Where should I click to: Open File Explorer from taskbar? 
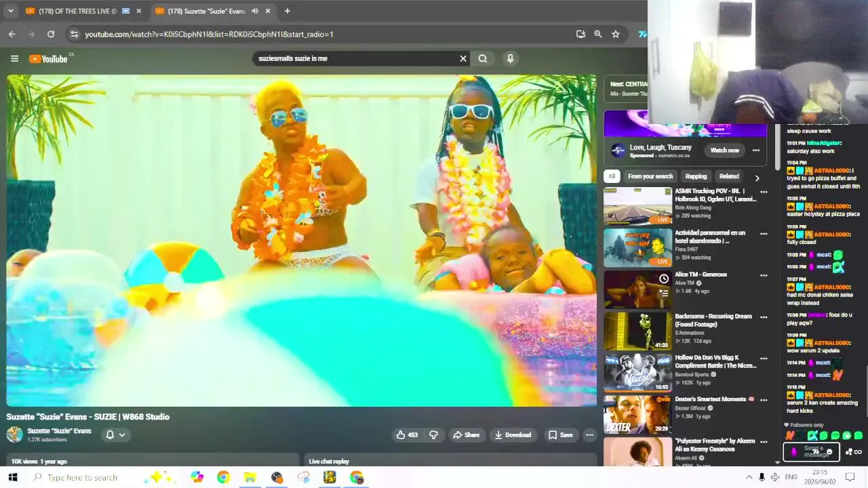[250, 477]
